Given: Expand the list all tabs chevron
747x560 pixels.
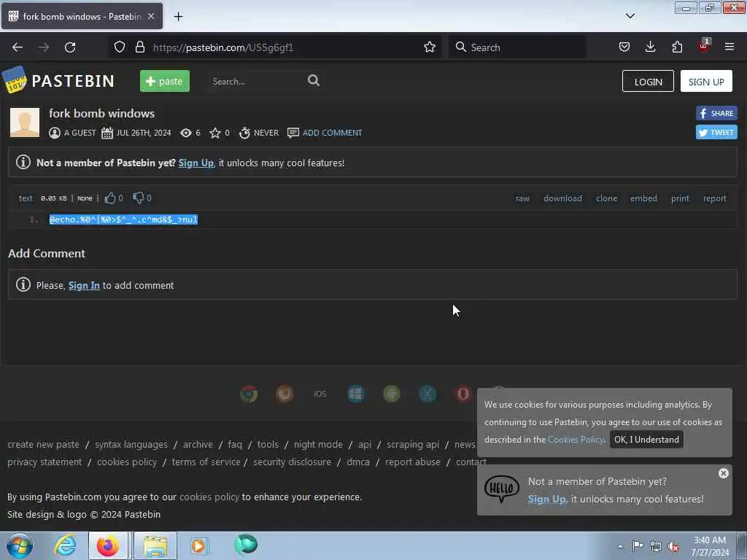Looking at the screenshot, I should (630, 16).
